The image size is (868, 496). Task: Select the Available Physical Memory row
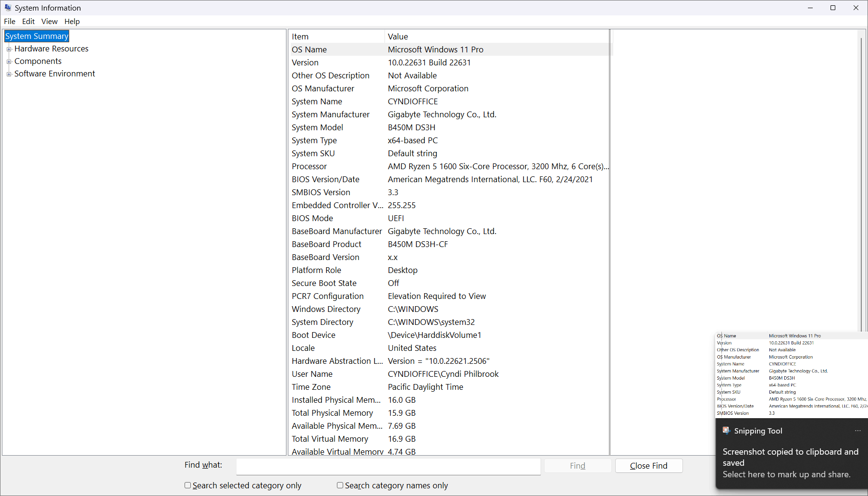449,426
